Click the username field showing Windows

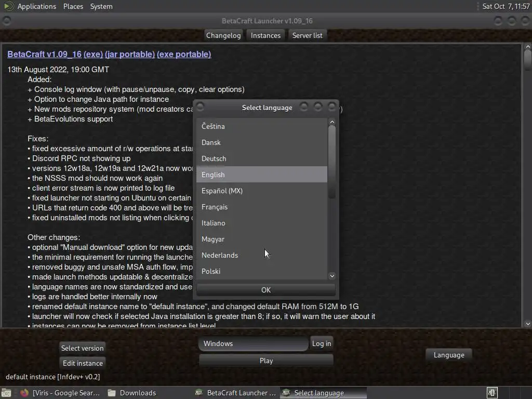(x=253, y=343)
